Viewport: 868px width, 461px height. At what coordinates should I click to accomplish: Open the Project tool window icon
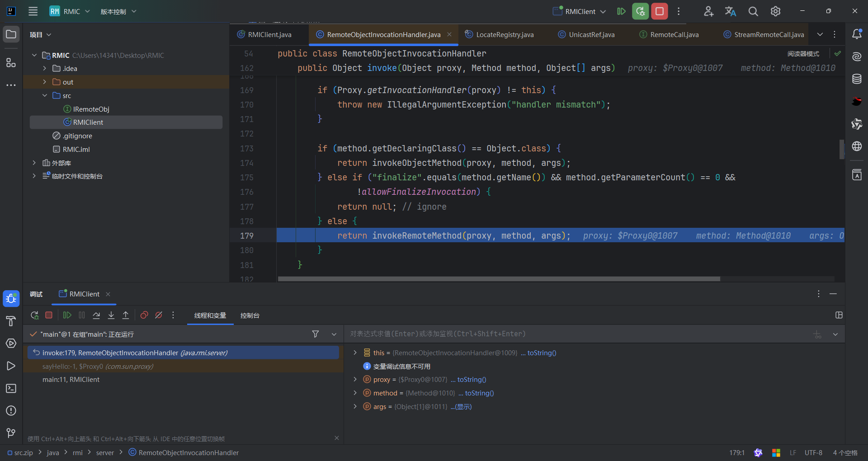(11, 34)
